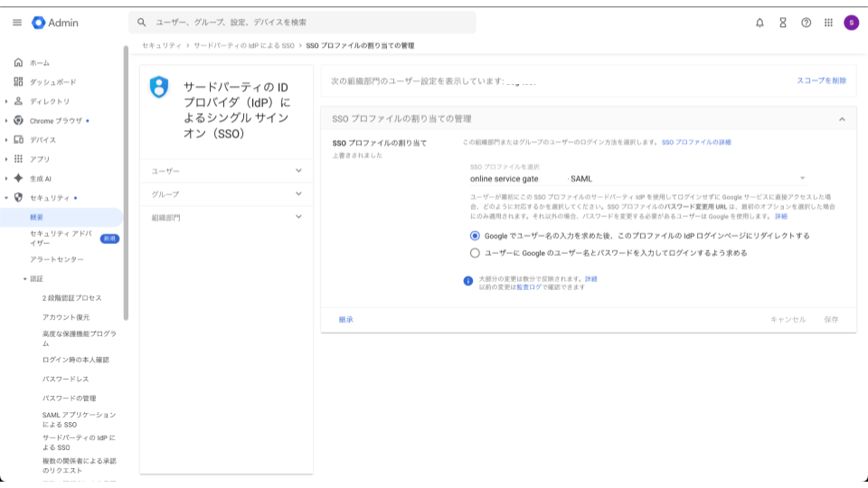Click the 保存 button
Viewport: 868px width, 488px height.
pyautogui.click(x=831, y=320)
